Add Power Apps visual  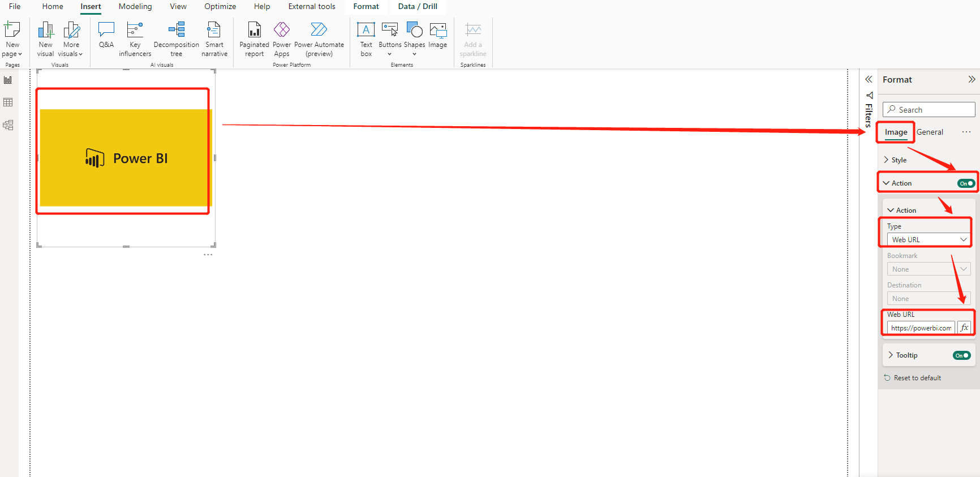click(282, 38)
